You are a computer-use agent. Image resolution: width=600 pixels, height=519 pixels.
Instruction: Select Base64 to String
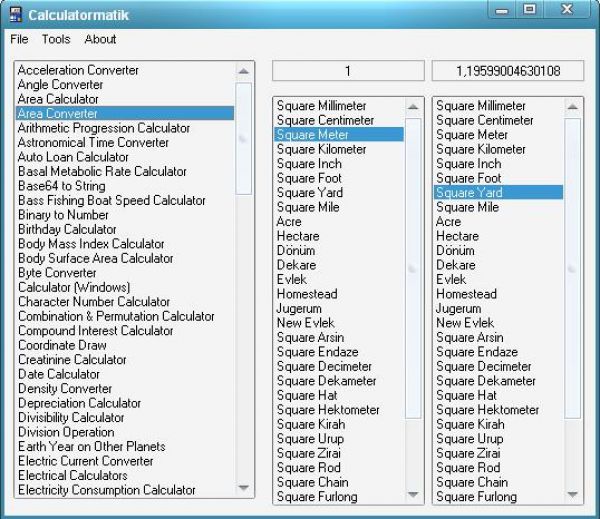(125, 186)
